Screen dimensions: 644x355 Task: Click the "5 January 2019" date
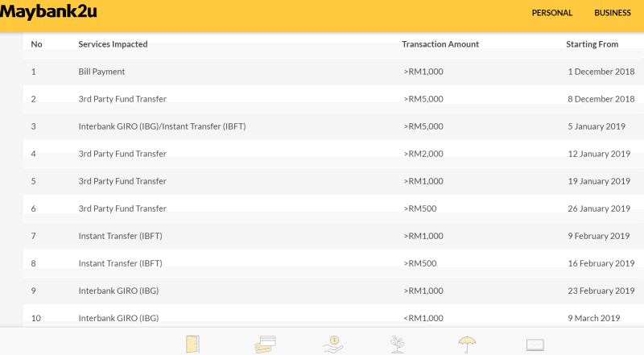tap(597, 126)
